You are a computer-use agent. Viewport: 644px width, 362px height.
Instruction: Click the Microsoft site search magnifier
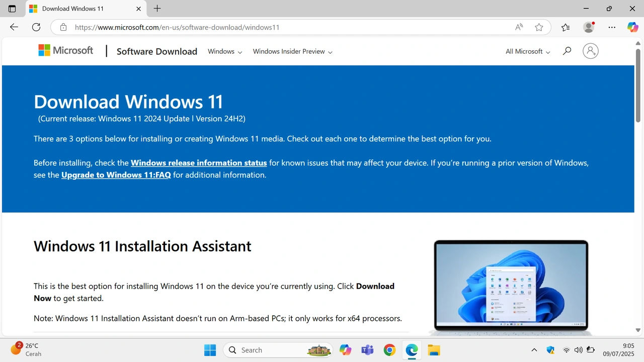click(567, 51)
